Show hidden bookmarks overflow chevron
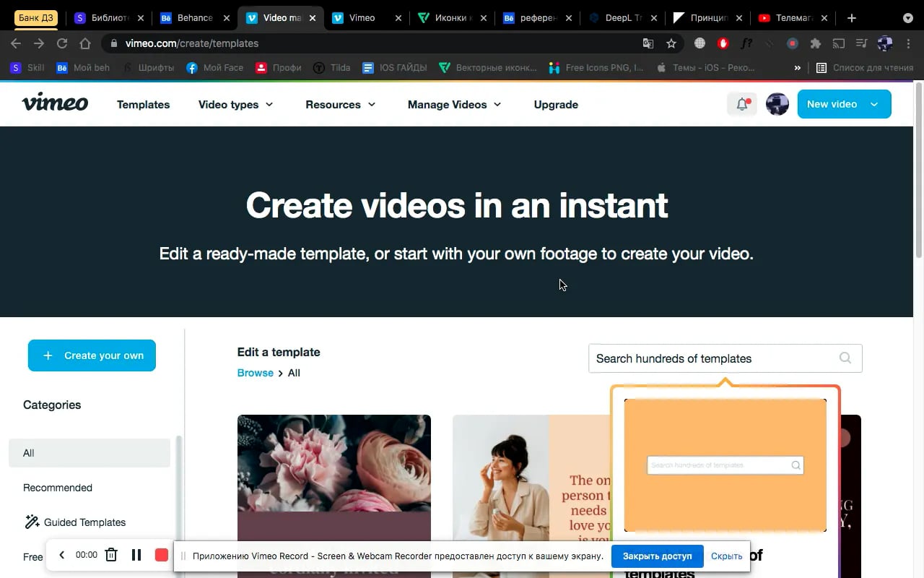The image size is (924, 578). pyautogui.click(x=797, y=68)
